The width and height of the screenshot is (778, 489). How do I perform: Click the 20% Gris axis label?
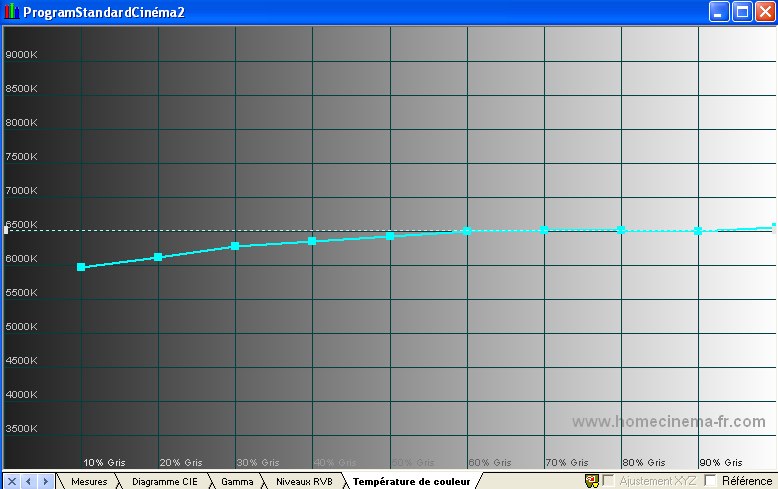tap(181, 462)
